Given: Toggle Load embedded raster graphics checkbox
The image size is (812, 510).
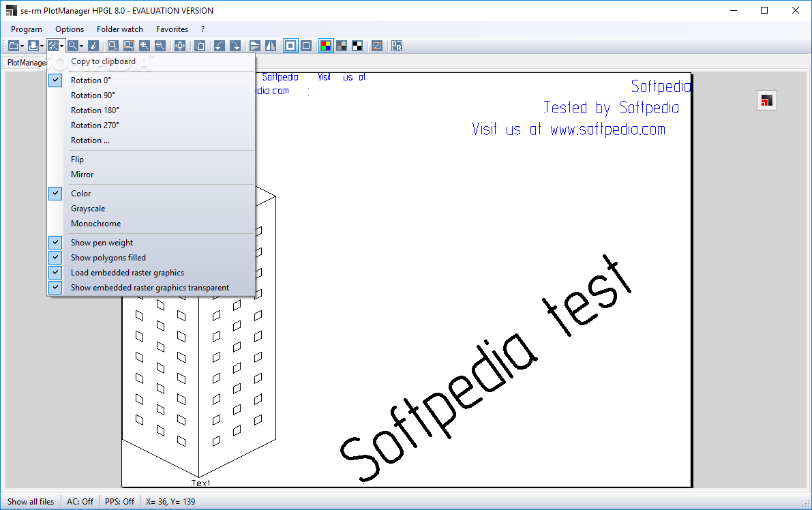Looking at the screenshot, I should click(151, 273).
